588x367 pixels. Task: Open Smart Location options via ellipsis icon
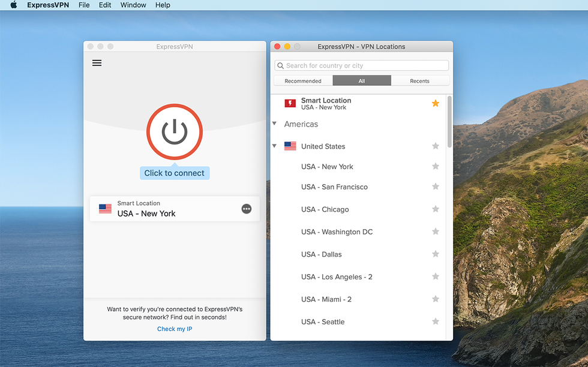point(246,209)
